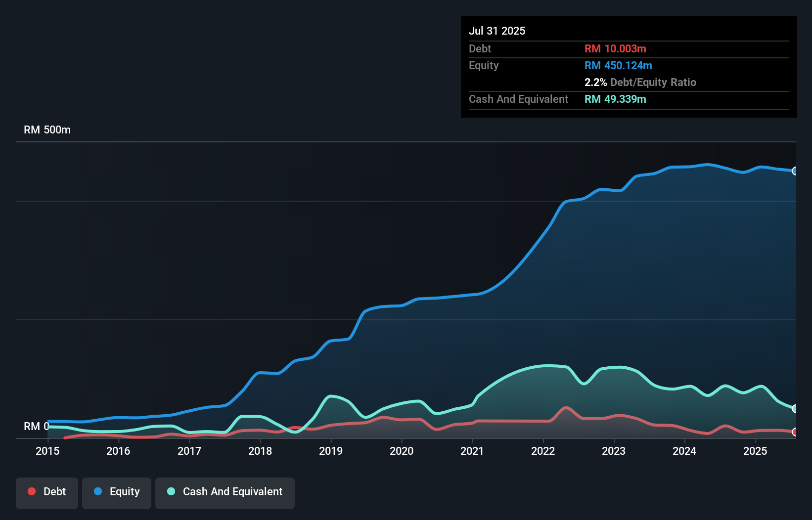
Task: Click the 2.2% Debt/Equity Ratio text
Action: click(x=640, y=83)
